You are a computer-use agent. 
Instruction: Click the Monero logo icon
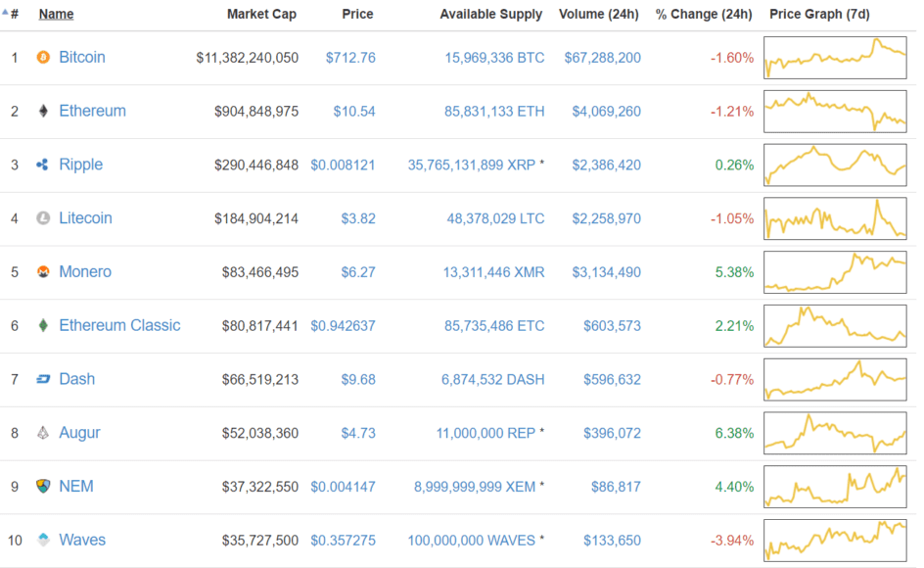(x=43, y=272)
